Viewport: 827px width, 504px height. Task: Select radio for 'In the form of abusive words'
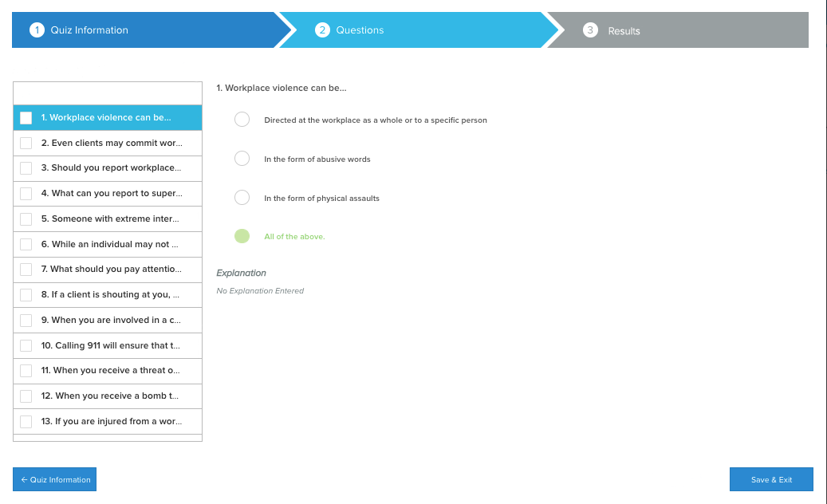coord(242,158)
